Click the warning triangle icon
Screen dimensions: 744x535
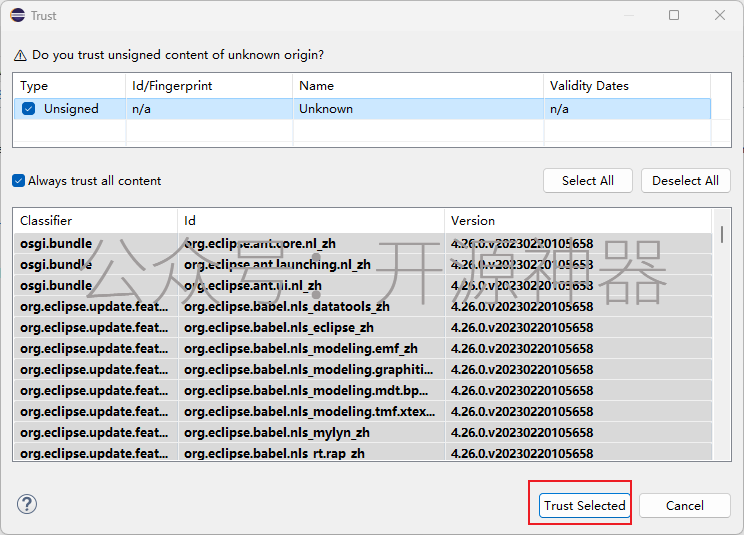[20, 55]
